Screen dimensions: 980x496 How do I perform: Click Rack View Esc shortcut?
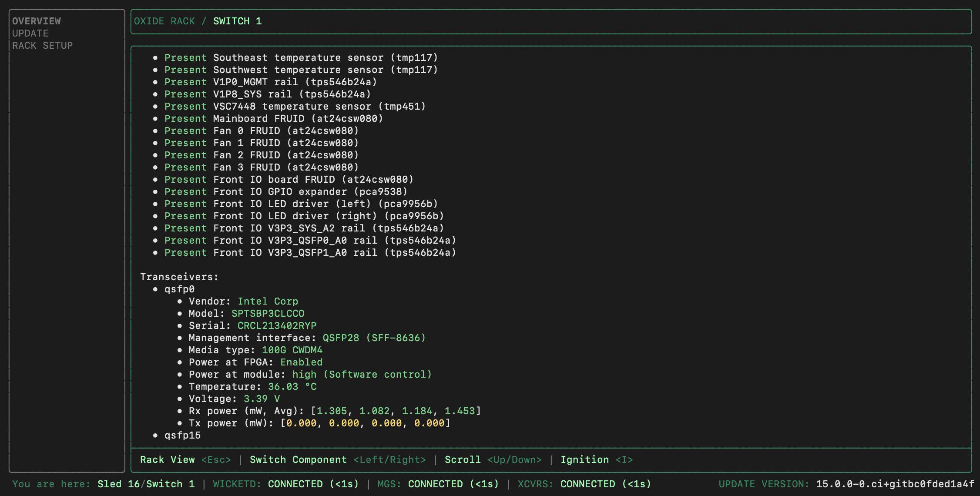pos(185,459)
